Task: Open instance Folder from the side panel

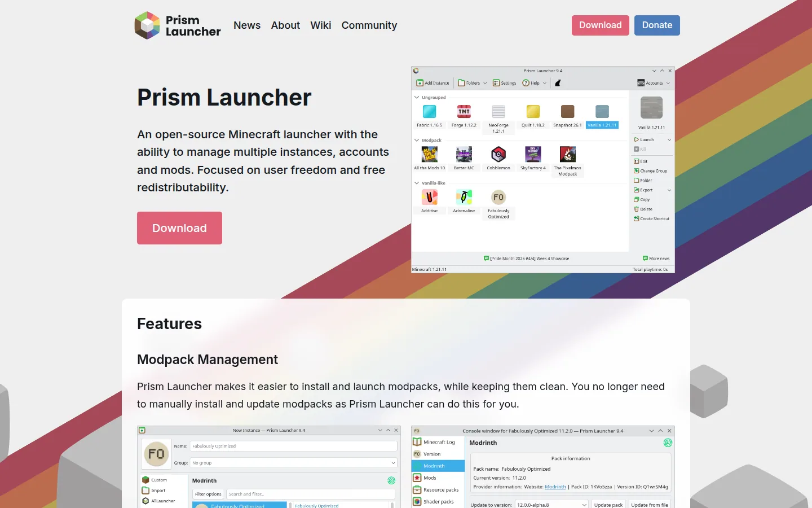Action: [x=643, y=181]
